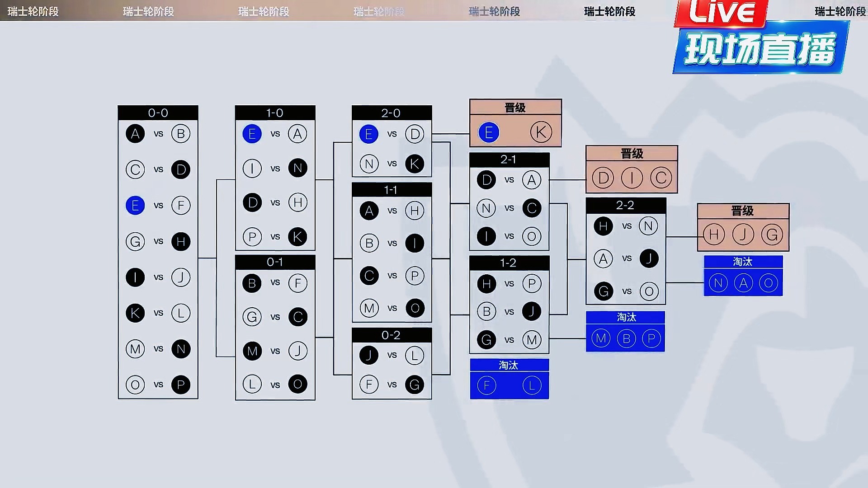
Task: Click the F circle in the F-L 淘汰 box
Action: [x=487, y=385]
